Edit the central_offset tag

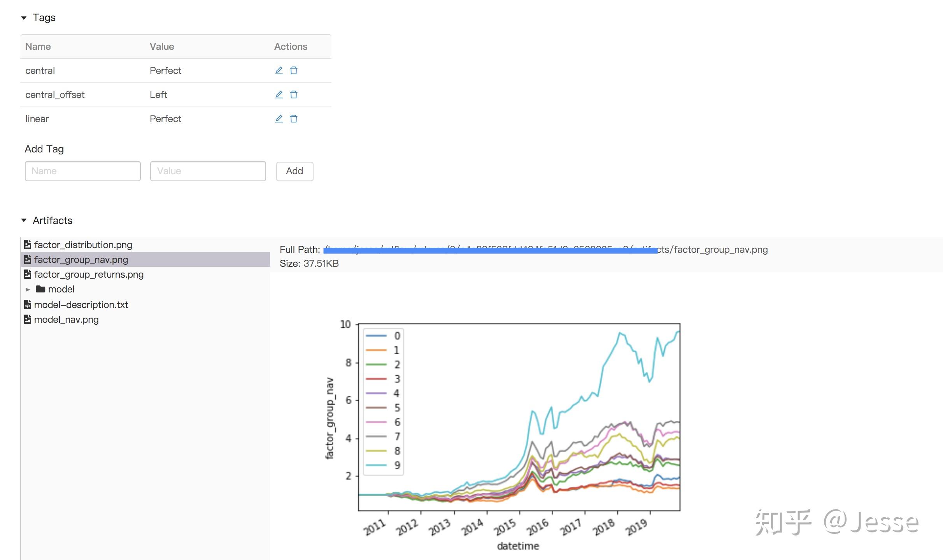coord(279,94)
